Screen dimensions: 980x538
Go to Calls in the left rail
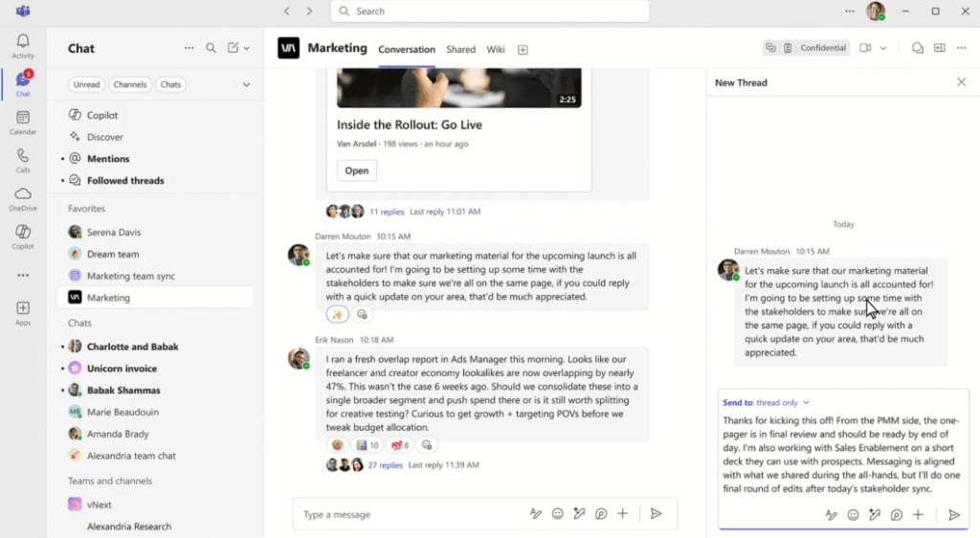coord(23,160)
